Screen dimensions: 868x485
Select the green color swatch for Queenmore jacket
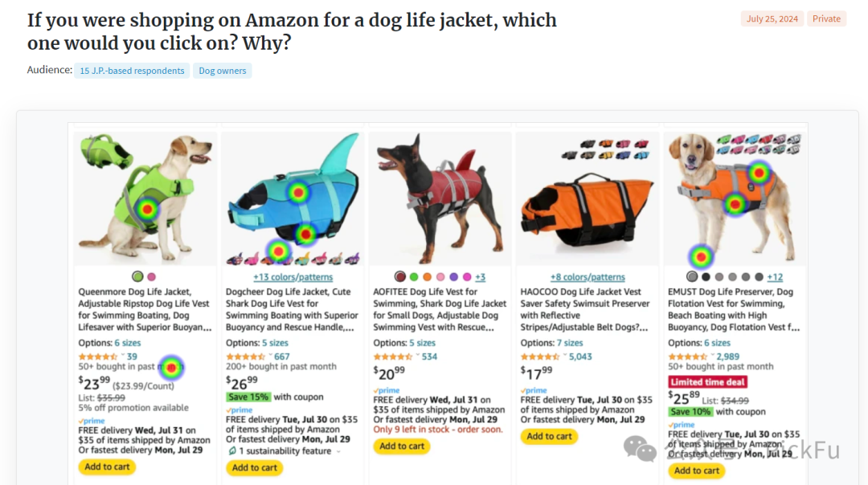coord(137,277)
